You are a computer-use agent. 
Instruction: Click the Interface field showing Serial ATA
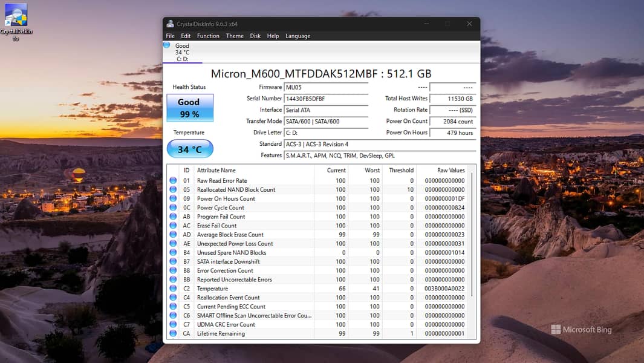pyautogui.click(x=326, y=110)
